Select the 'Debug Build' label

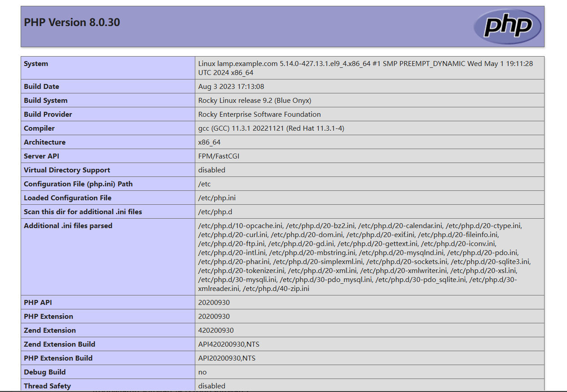point(44,372)
